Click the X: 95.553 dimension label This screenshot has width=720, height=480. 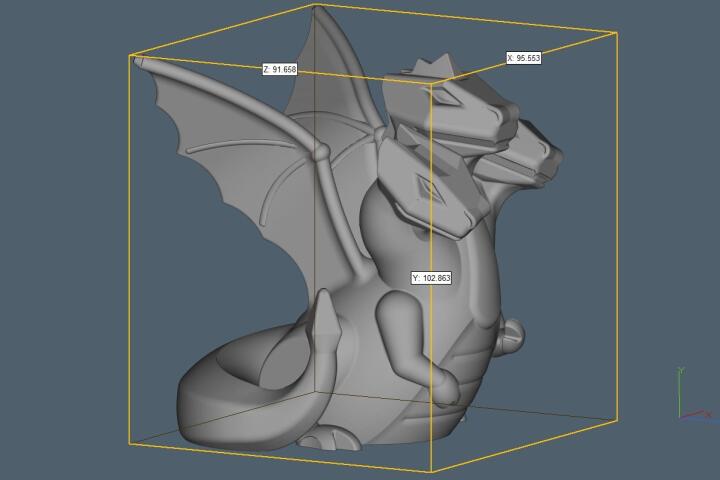pyautogui.click(x=523, y=58)
